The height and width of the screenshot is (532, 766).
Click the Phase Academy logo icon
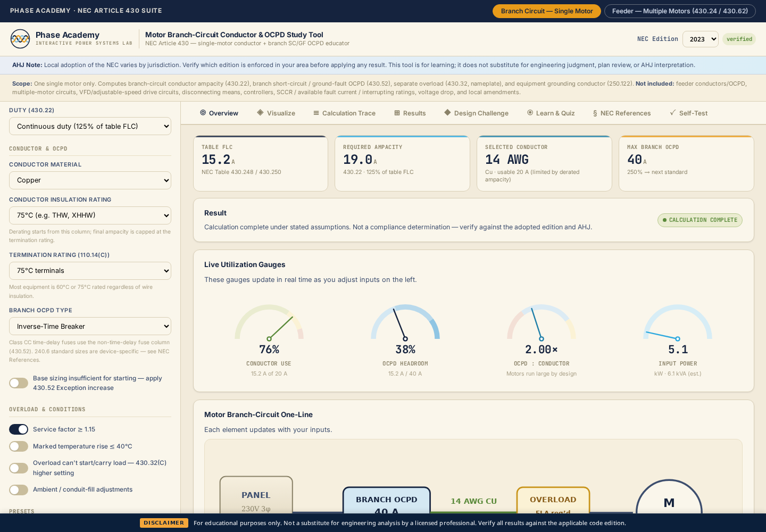[x=20, y=39]
